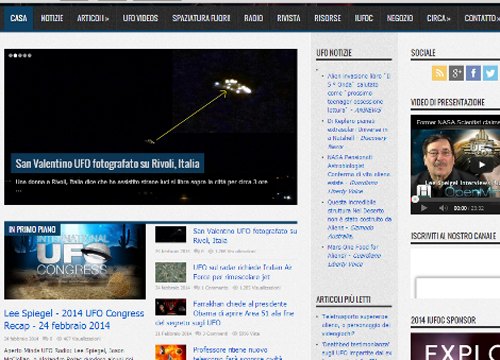Click the video player's small play control
Image resolution: width=500 pixels, height=360 pixels.
424,208
